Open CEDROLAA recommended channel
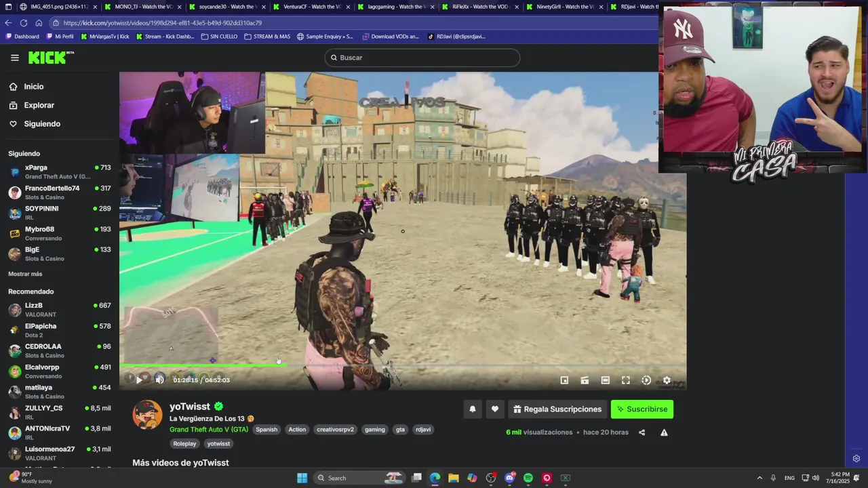The height and width of the screenshot is (488, 868). [x=60, y=350]
